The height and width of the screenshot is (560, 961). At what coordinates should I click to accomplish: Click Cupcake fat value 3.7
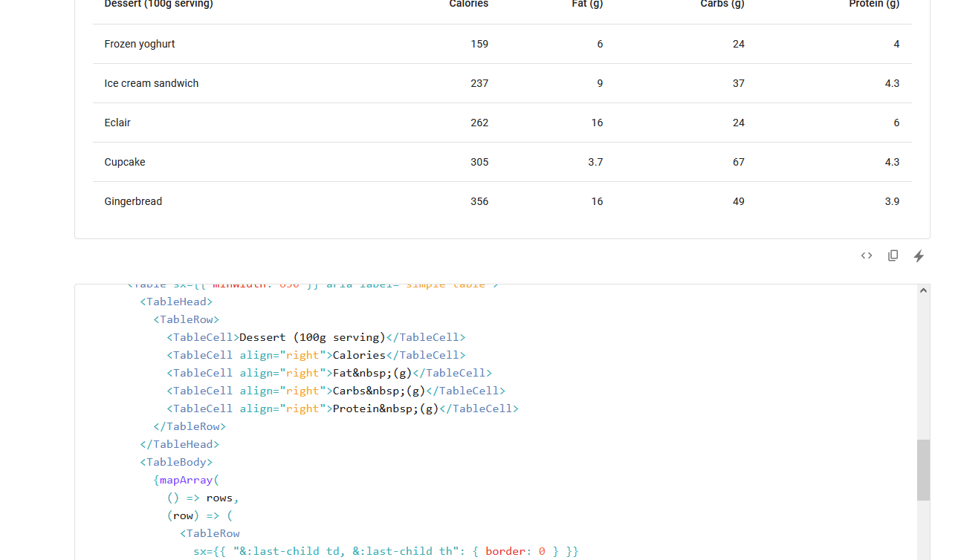click(595, 162)
